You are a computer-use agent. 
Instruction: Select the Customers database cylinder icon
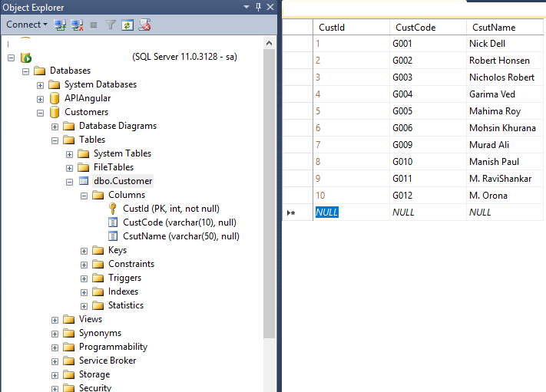click(x=55, y=112)
